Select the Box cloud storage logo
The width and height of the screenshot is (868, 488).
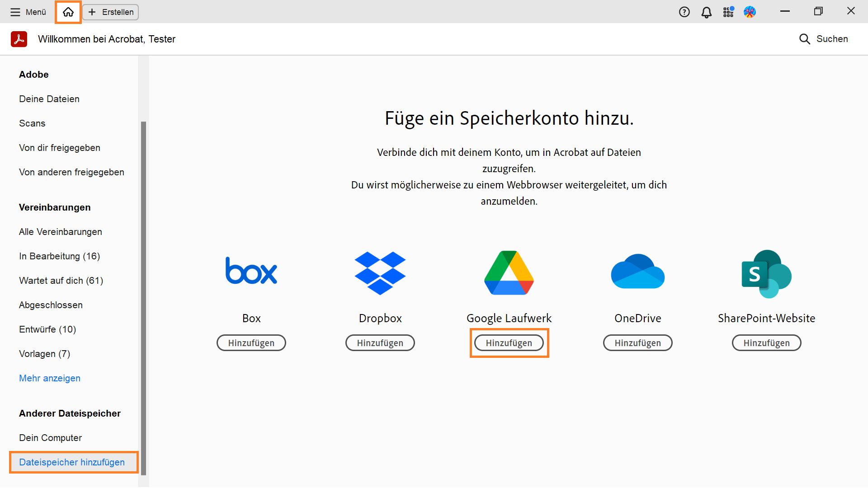251,271
